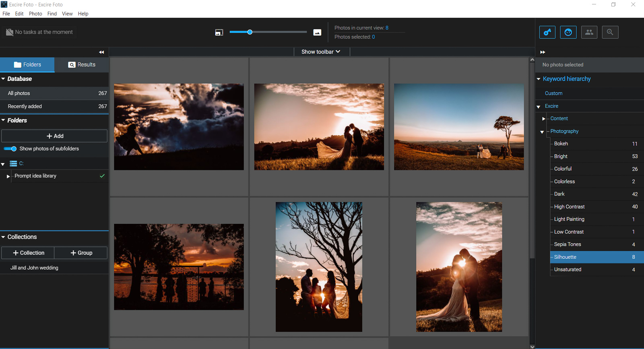The image size is (644, 349).
Task: Click the magnifier search icon
Action: coord(610,32)
